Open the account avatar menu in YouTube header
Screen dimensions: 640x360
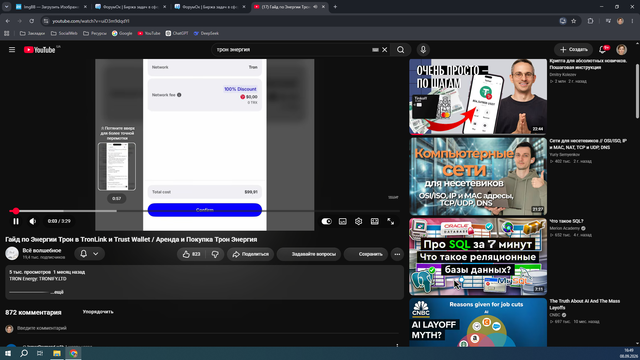click(621, 50)
